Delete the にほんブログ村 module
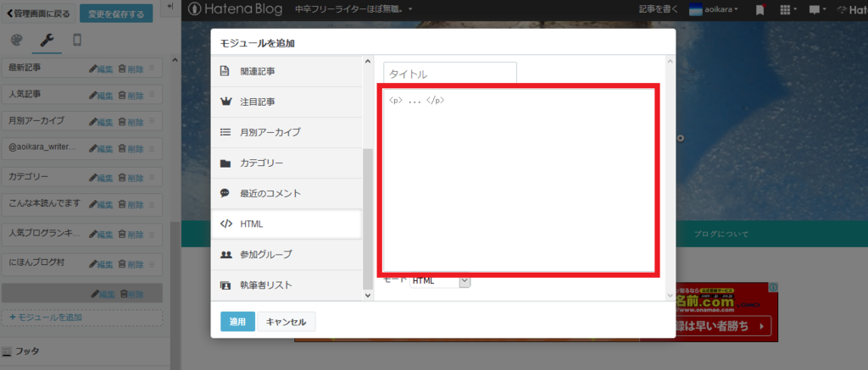Image resolution: width=868 pixels, height=370 pixels. (131, 264)
